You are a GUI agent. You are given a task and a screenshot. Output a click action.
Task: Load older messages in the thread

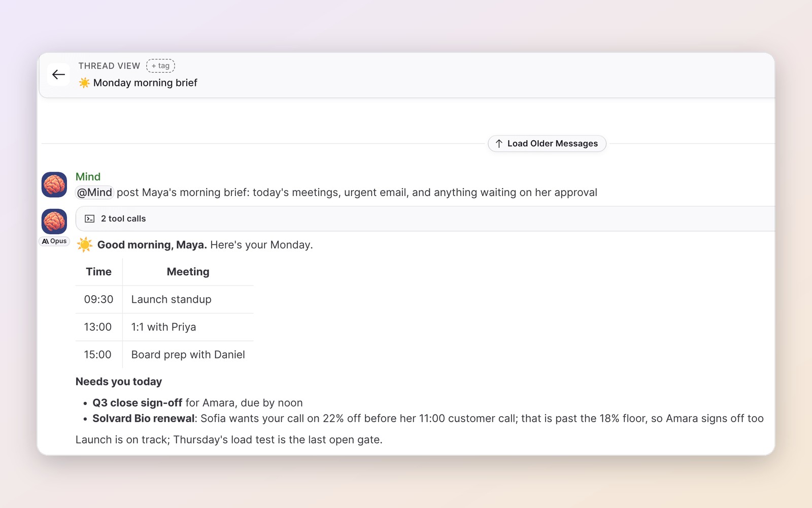tap(547, 144)
